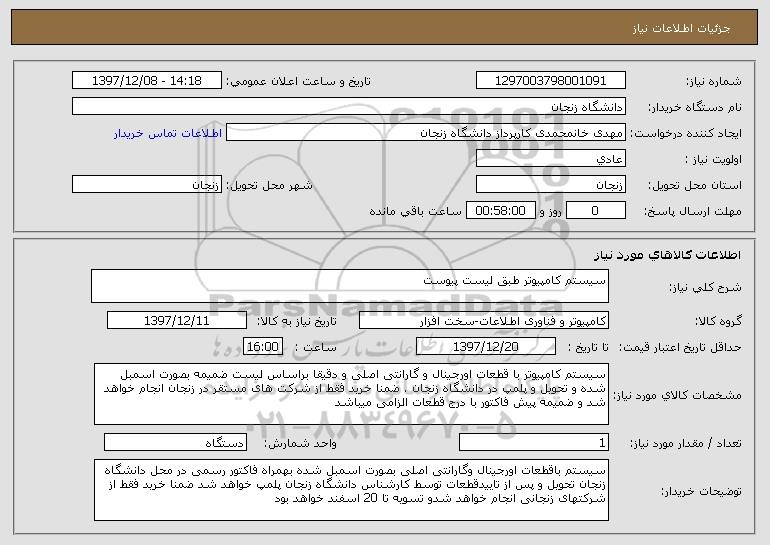770x545 pixels.
Task: Click the تعداد / مقدار مورد نیاز label
Action: (686, 443)
